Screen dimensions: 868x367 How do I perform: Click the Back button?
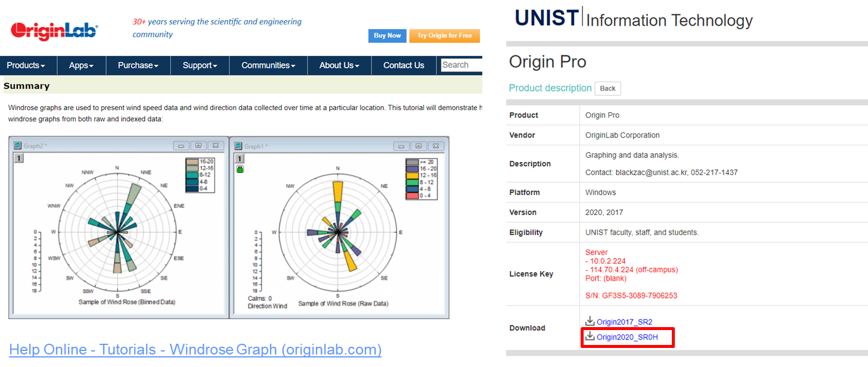[x=607, y=89]
